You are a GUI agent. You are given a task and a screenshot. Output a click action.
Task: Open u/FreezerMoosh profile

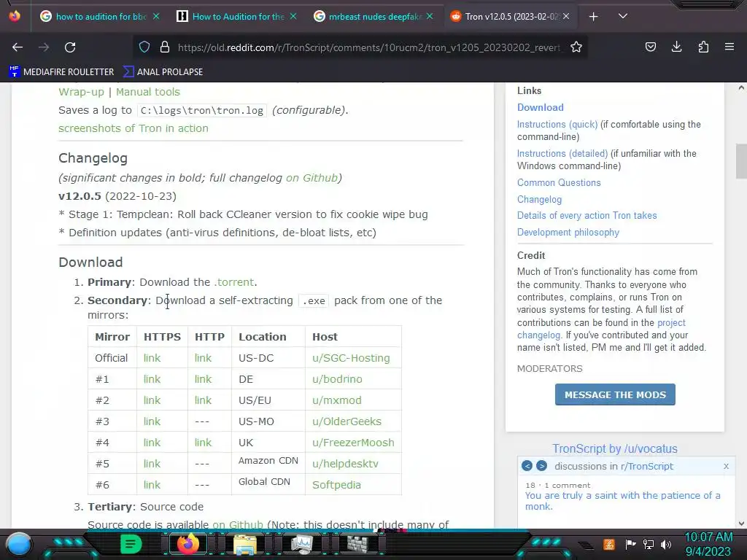click(x=354, y=443)
